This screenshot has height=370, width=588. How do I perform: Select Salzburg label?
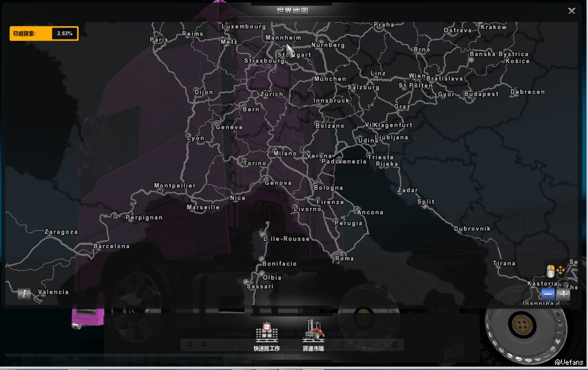point(363,87)
